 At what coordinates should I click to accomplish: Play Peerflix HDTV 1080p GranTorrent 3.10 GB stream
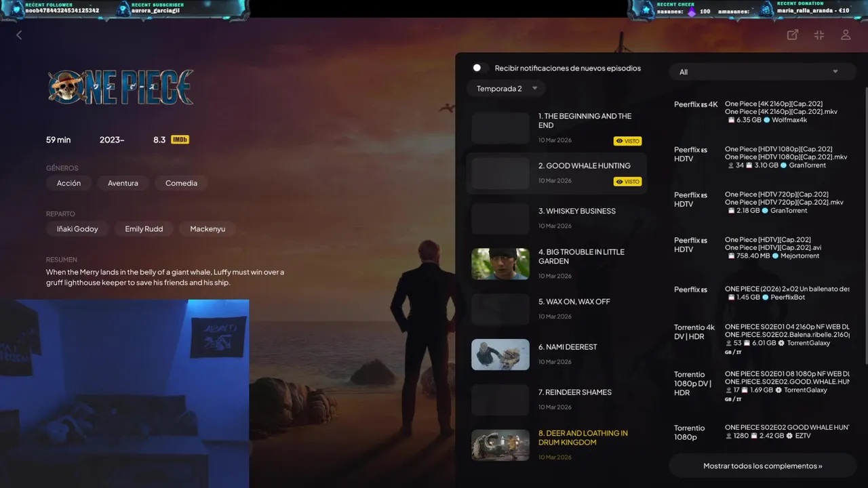(762, 157)
